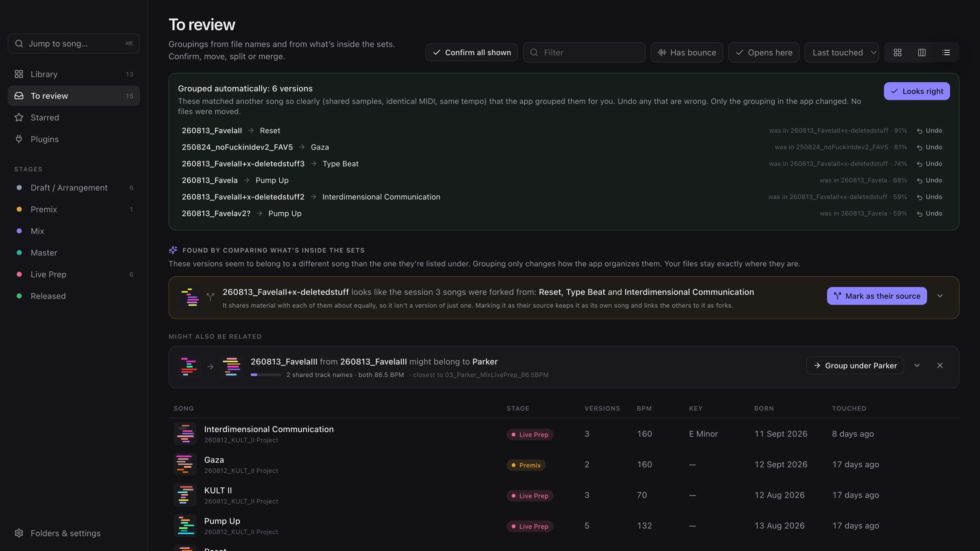Switch to list view layout icon
The height and width of the screenshot is (551, 980).
pos(946,53)
